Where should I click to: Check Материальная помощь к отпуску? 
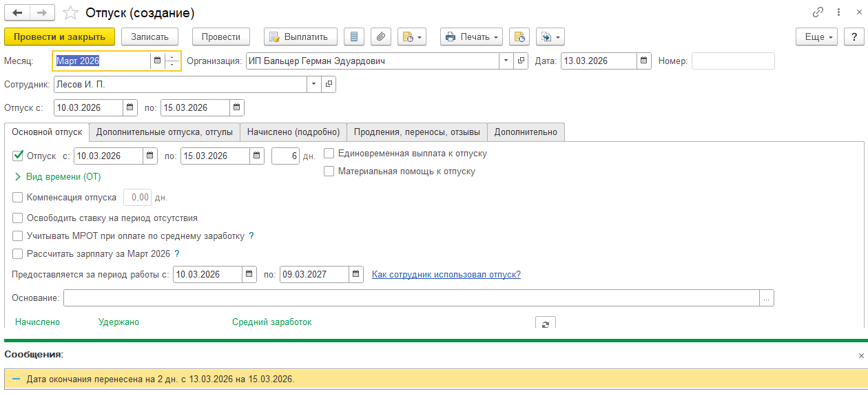(329, 171)
